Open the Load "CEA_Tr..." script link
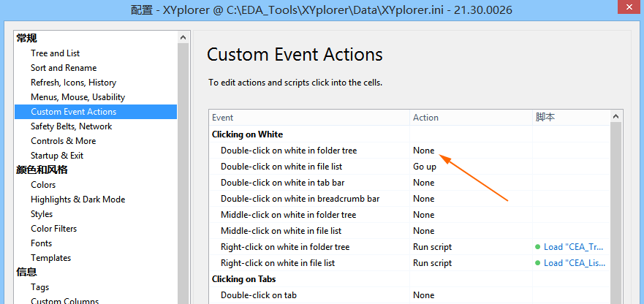 point(574,247)
